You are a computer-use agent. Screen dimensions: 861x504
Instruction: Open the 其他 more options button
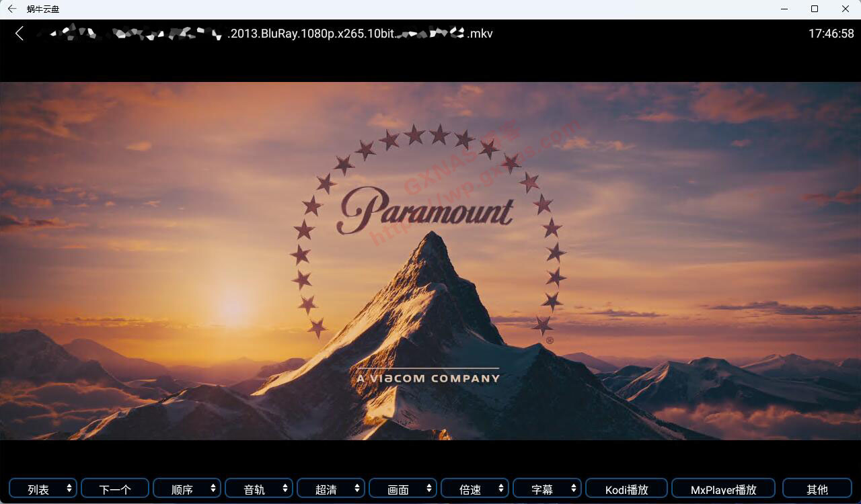tap(817, 489)
